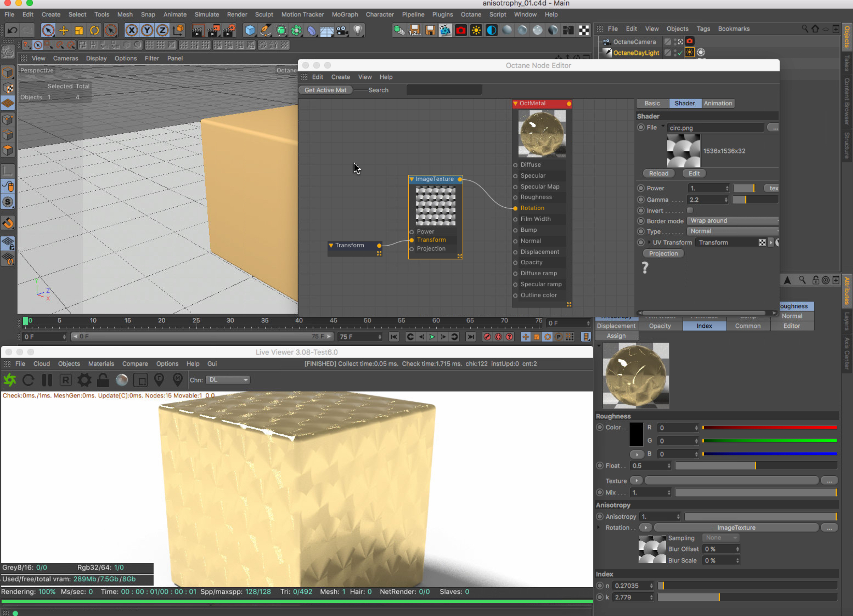Click Gamma animation radio dot
Viewport: 853px width, 616px height.
640,200
